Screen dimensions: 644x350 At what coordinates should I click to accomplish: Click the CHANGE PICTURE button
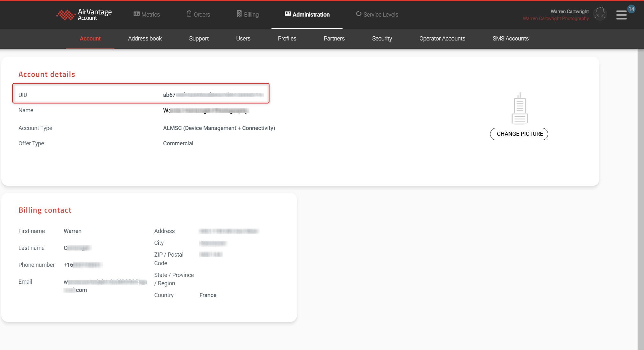[519, 134]
